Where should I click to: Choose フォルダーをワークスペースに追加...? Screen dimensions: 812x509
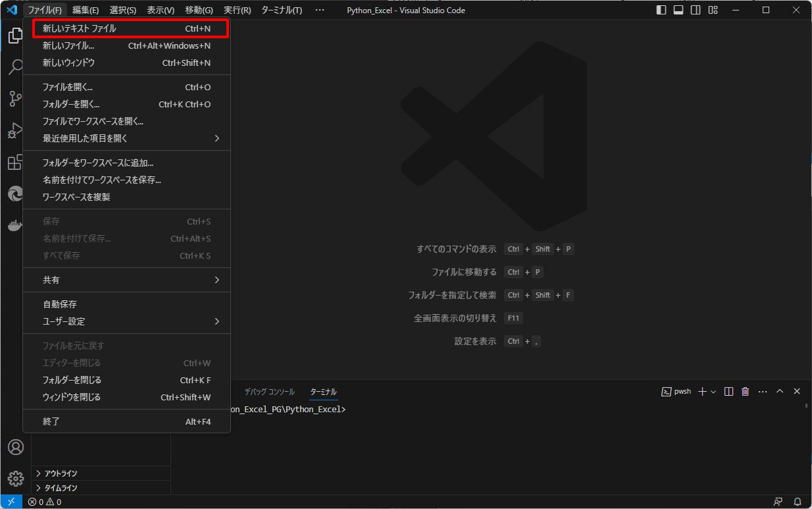coord(126,163)
